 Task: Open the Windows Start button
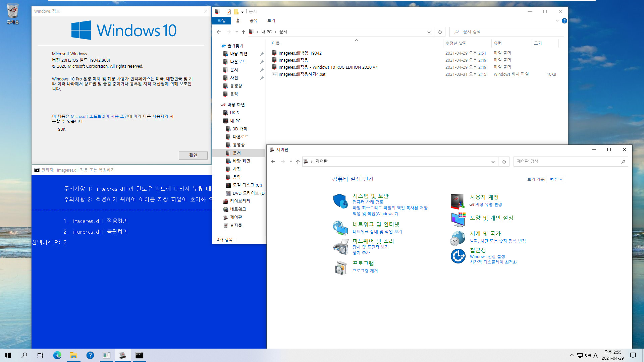pos(8,355)
